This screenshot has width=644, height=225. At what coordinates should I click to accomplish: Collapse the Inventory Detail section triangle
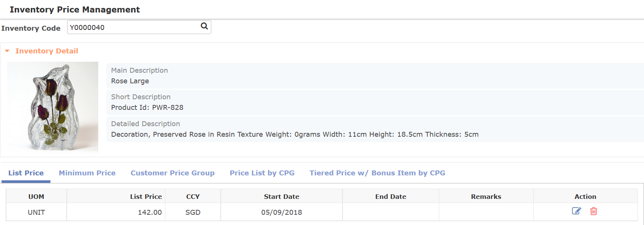[x=7, y=51]
